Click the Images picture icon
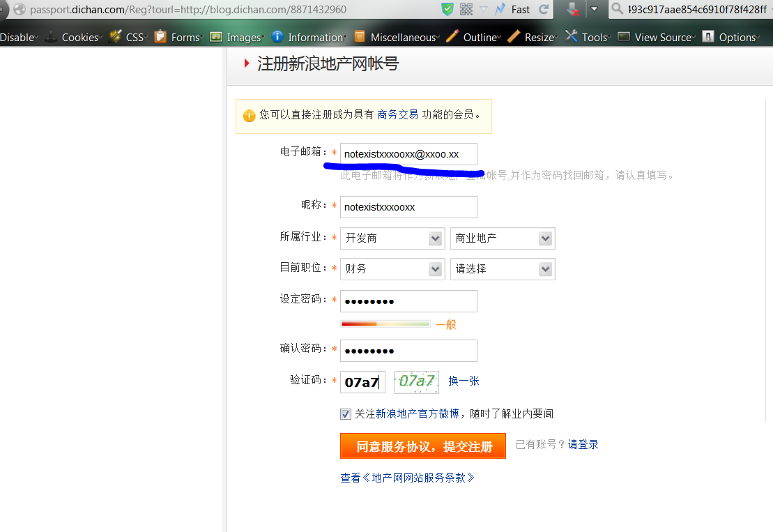The width and height of the screenshot is (773, 532). coord(216,37)
